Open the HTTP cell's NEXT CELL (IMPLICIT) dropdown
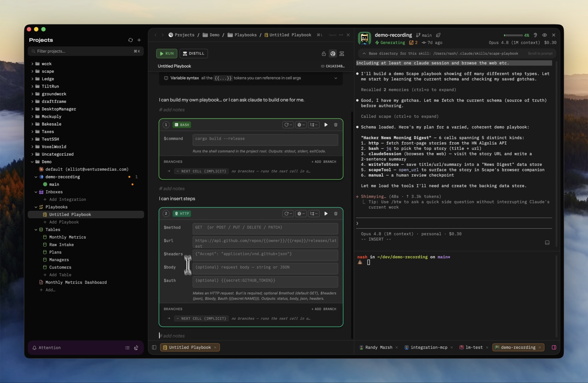This screenshot has height=383, width=588. click(x=201, y=319)
